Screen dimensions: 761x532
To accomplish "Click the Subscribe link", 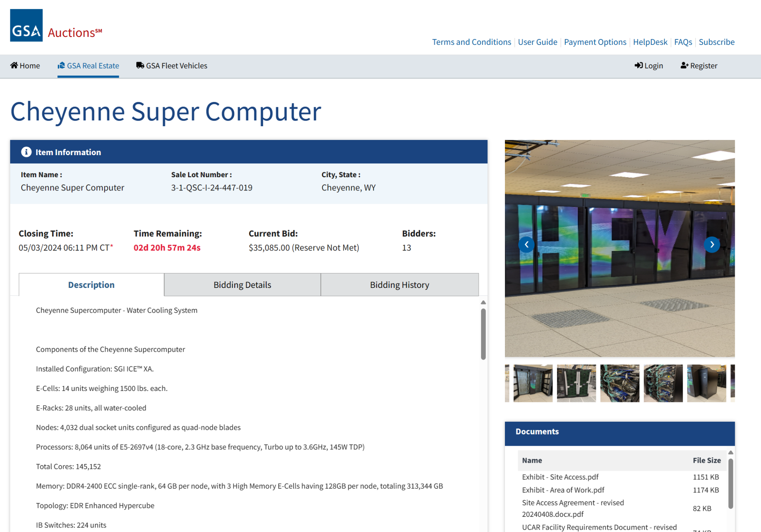I will pyautogui.click(x=716, y=42).
